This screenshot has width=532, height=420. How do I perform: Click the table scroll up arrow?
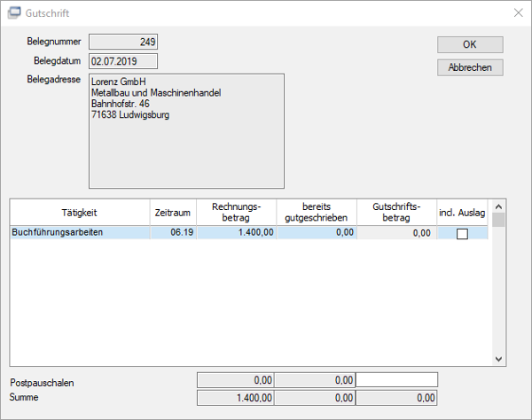coord(498,206)
